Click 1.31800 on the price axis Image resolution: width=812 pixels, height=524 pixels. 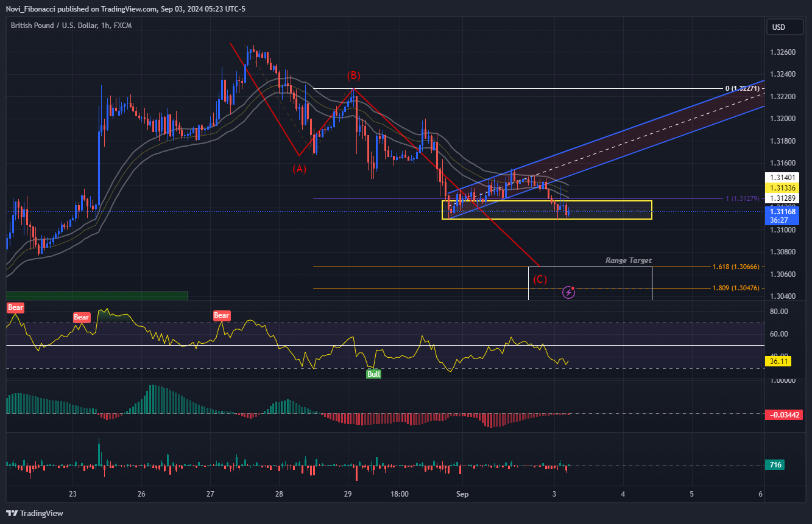pyautogui.click(x=783, y=141)
